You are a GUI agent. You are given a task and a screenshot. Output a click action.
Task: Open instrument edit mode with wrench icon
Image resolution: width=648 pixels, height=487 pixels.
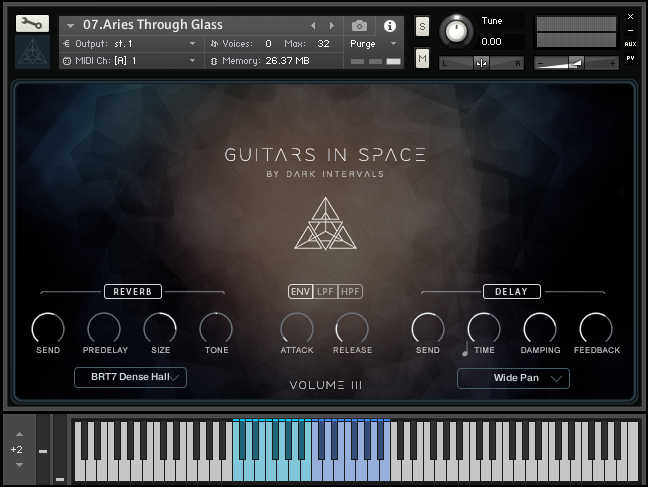pos(32,24)
